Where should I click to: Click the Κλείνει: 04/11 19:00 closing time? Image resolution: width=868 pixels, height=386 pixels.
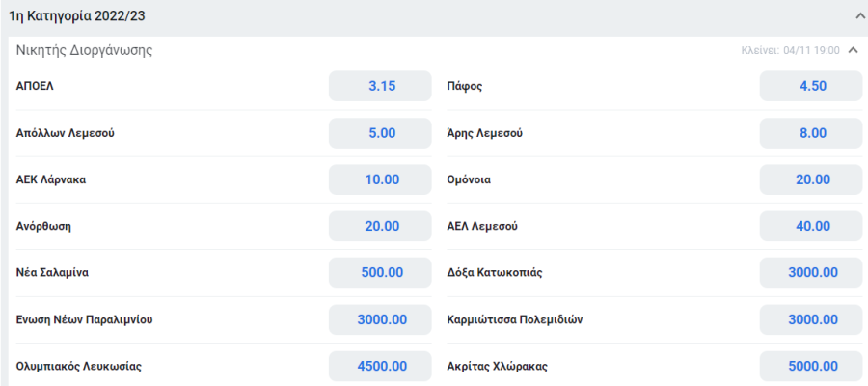791,51
